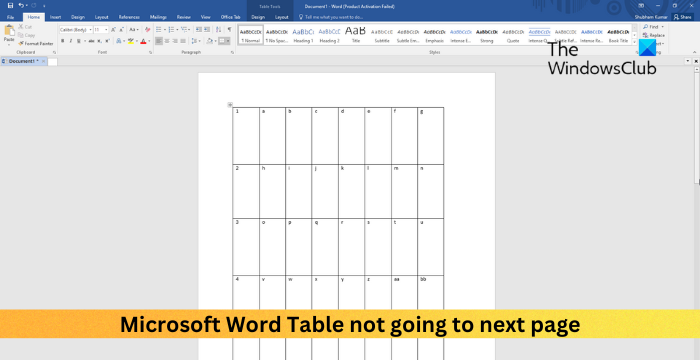Screen dimensions: 700x360
Task: Toggle strikethrough formatting
Action: click(92, 41)
